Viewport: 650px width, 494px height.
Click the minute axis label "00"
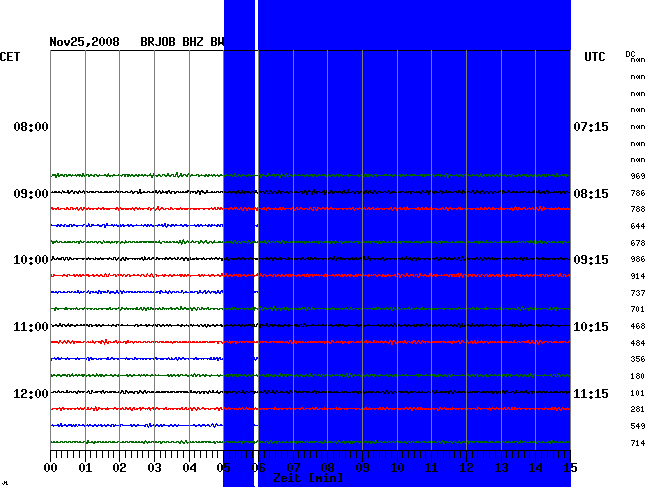point(51,468)
